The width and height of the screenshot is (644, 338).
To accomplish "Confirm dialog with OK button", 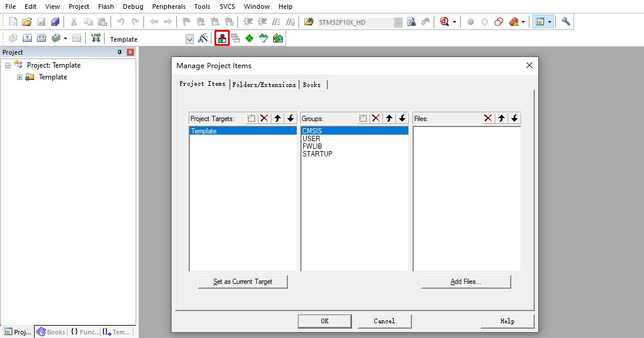I will pyautogui.click(x=325, y=321).
